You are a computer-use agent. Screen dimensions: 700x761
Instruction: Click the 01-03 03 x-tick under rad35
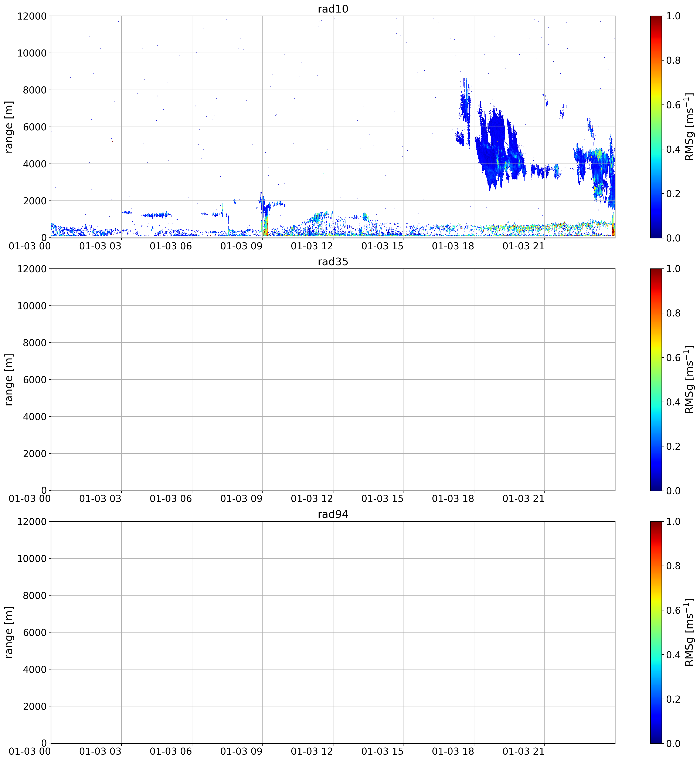click(100, 499)
